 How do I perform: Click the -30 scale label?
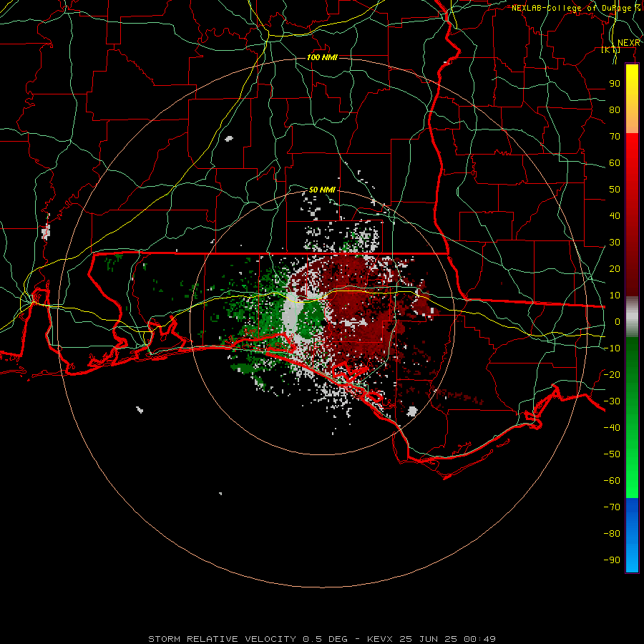(x=612, y=401)
